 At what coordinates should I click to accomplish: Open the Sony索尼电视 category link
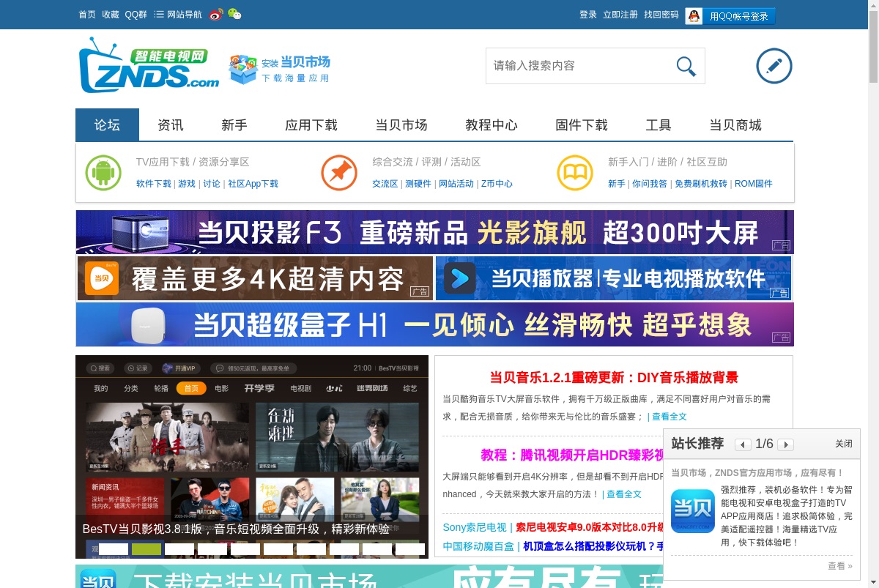pyautogui.click(x=475, y=527)
